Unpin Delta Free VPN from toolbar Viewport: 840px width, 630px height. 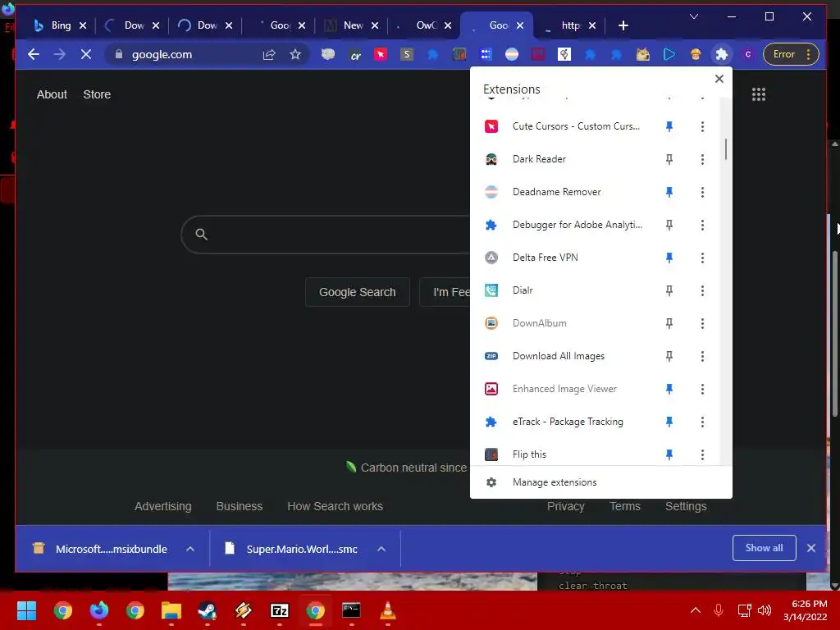tap(669, 258)
